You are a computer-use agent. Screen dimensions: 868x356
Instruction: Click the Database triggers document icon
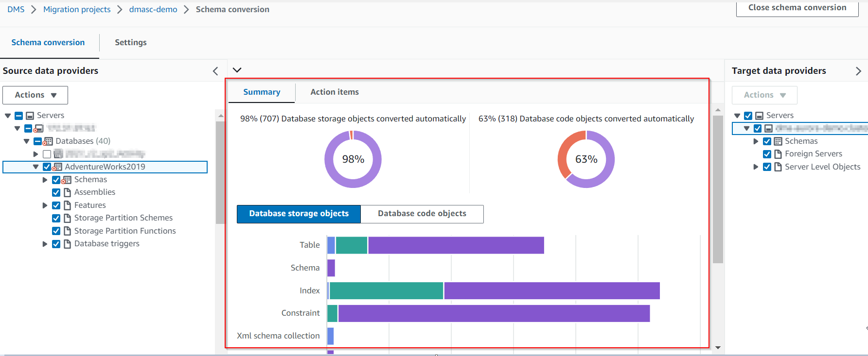(x=68, y=244)
